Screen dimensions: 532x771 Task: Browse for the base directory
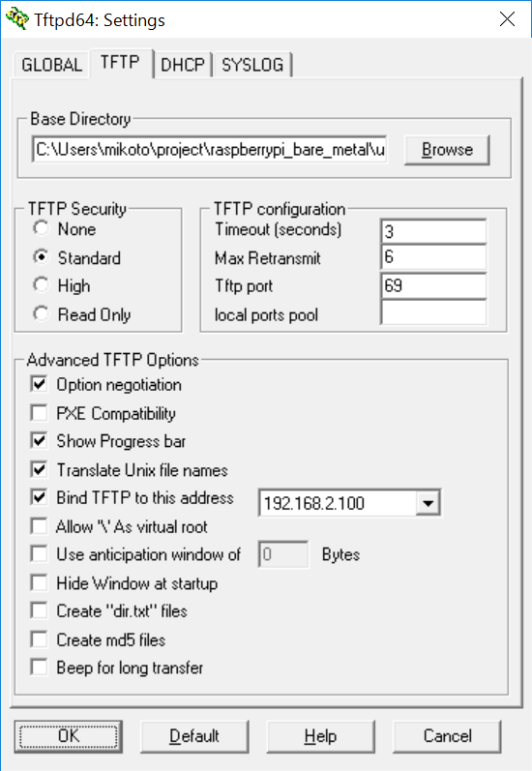(x=447, y=150)
